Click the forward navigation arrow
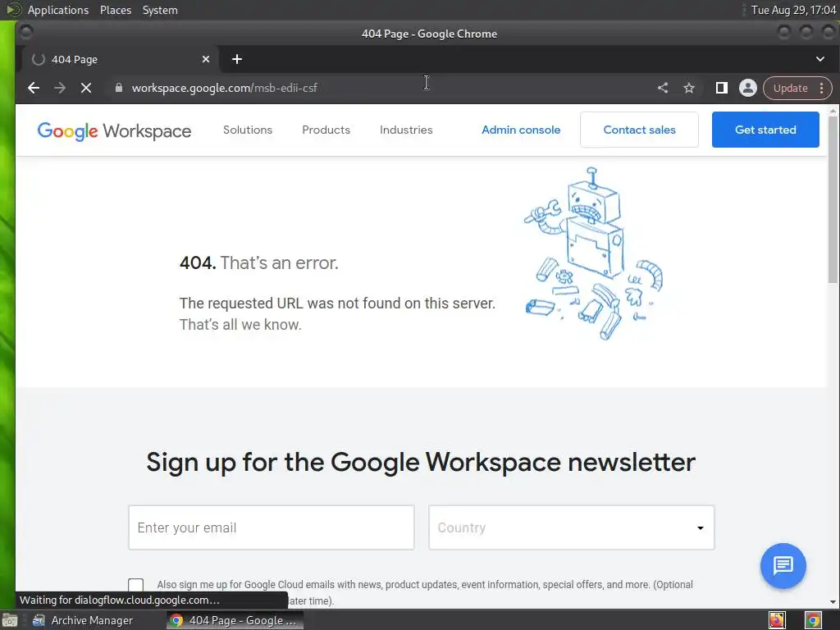Image resolution: width=840 pixels, height=630 pixels. click(x=59, y=88)
